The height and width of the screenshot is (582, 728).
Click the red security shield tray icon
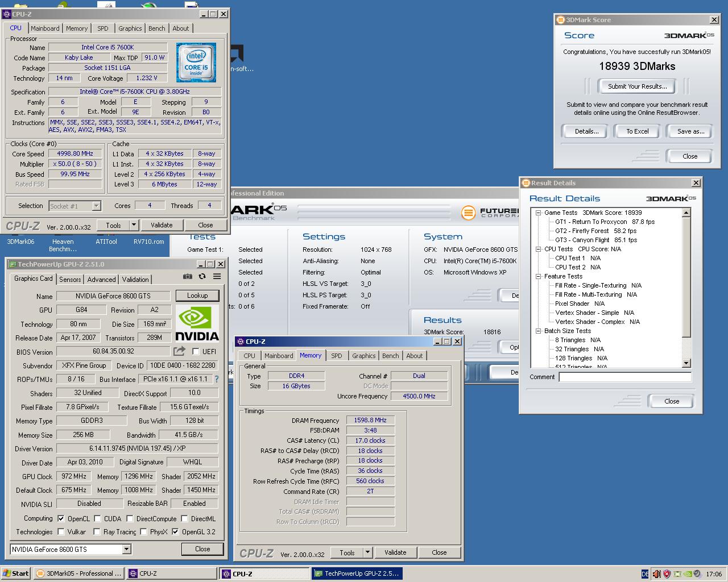tap(667, 573)
